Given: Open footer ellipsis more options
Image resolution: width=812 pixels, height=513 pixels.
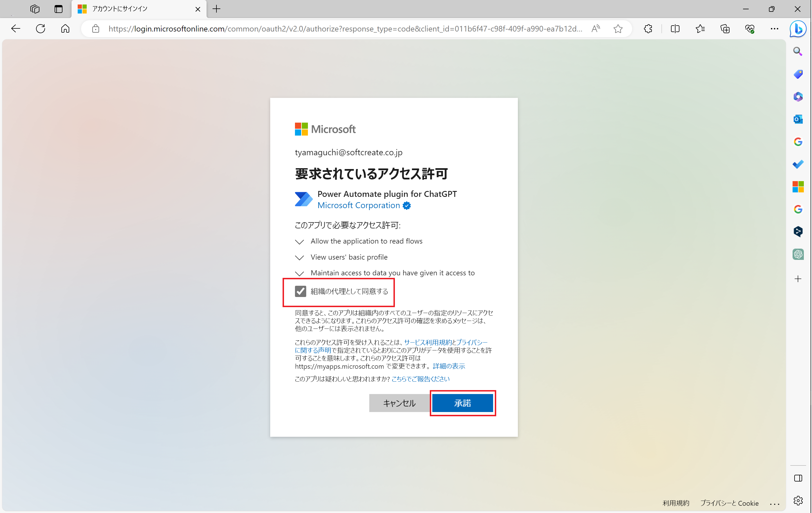Looking at the screenshot, I should tap(775, 504).
